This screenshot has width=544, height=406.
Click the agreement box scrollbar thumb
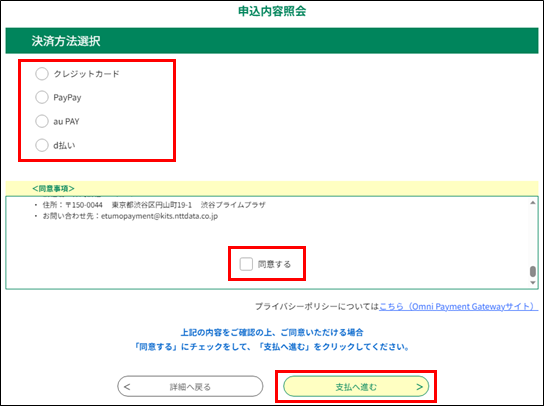pyautogui.click(x=533, y=271)
